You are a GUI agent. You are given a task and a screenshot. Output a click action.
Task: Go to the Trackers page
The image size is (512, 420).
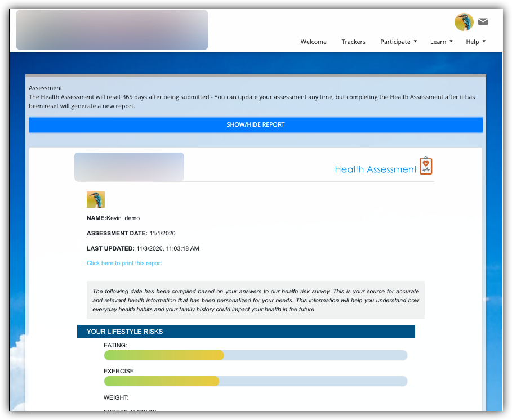[353, 42]
